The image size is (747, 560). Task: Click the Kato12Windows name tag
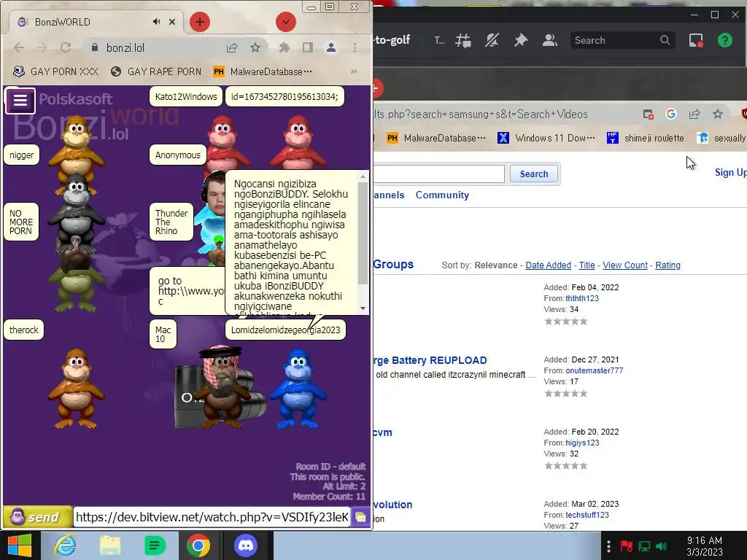(x=186, y=97)
